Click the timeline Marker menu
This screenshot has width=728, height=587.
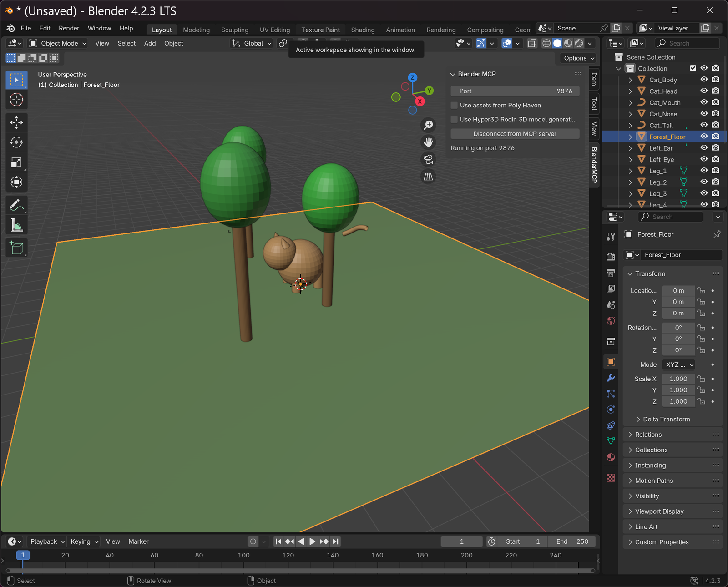coord(138,541)
